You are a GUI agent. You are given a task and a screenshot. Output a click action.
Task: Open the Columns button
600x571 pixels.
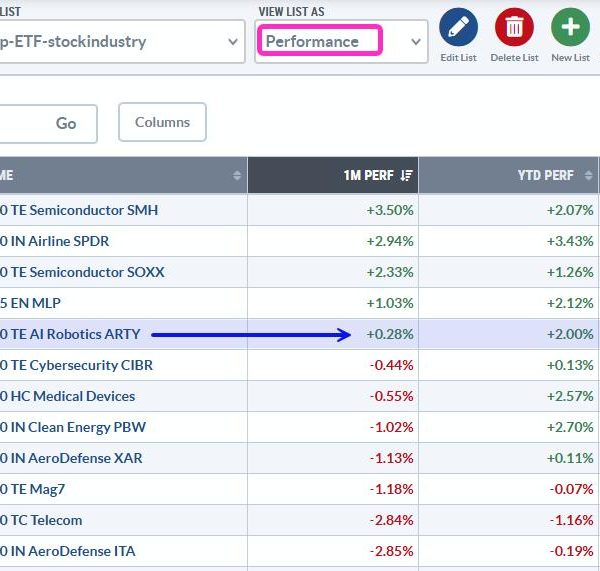(162, 122)
